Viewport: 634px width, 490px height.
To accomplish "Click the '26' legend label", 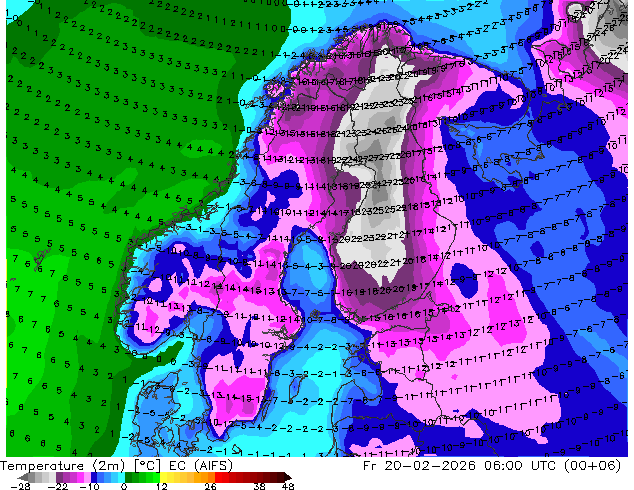I will point(210,486).
